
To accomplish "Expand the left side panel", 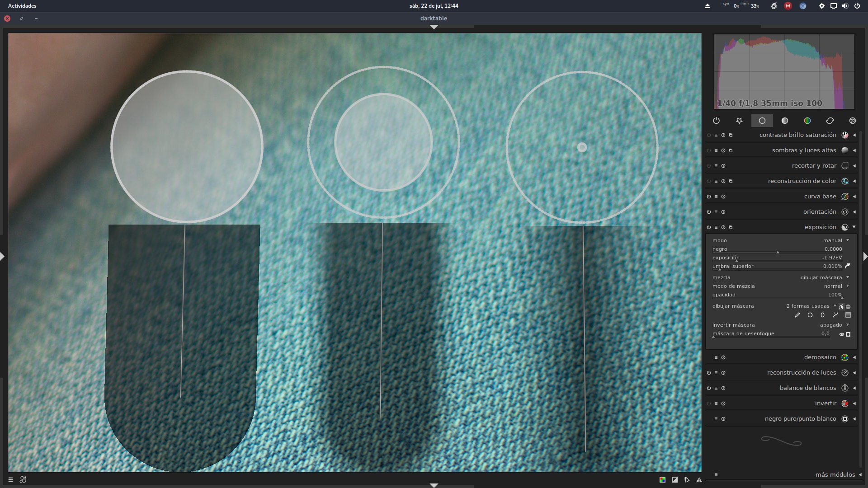I will pyautogui.click(x=2, y=257).
